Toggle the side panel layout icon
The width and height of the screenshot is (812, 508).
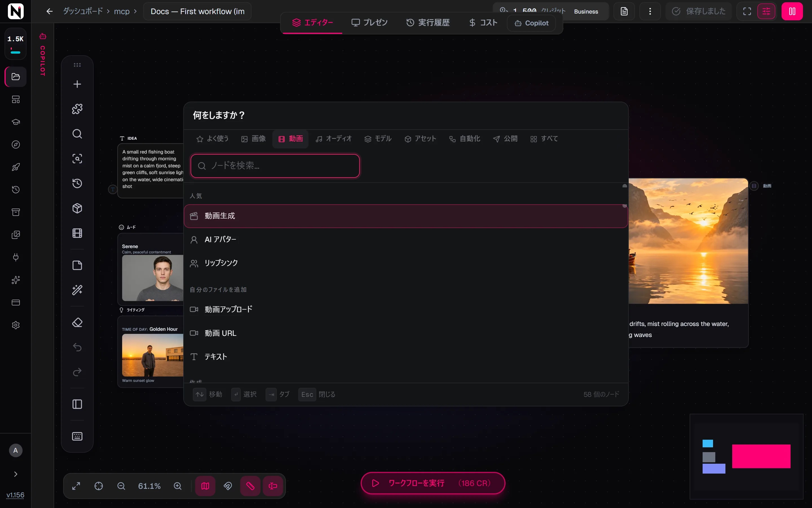(x=77, y=404)
